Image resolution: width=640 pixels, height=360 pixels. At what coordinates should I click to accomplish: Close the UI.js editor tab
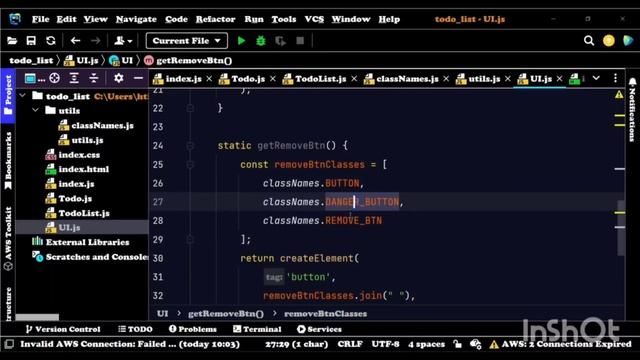(560, 79)
